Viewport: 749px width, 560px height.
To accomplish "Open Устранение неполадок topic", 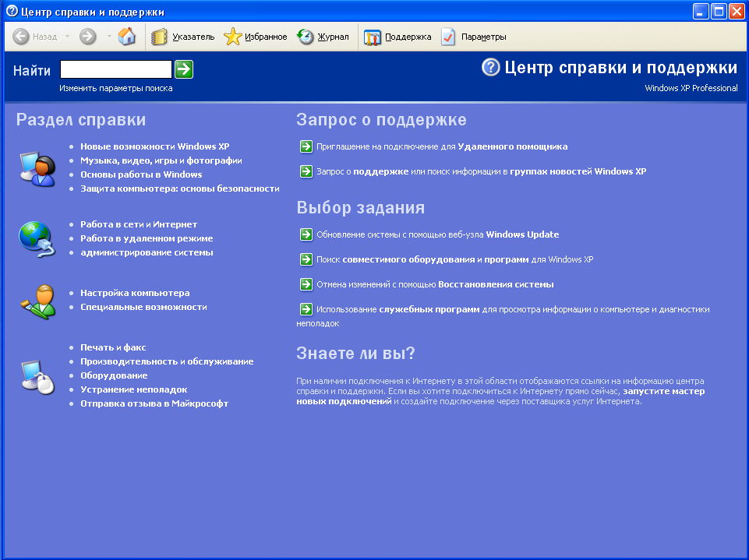I will tap(134, 389).
